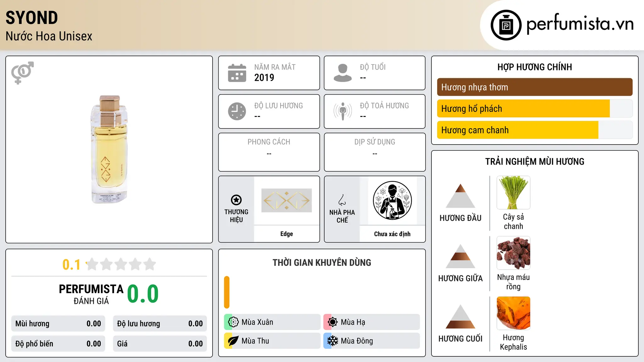Click the Nhựa máu rồng note name
The width and height of the screenshot is (644, 362).
514,282
